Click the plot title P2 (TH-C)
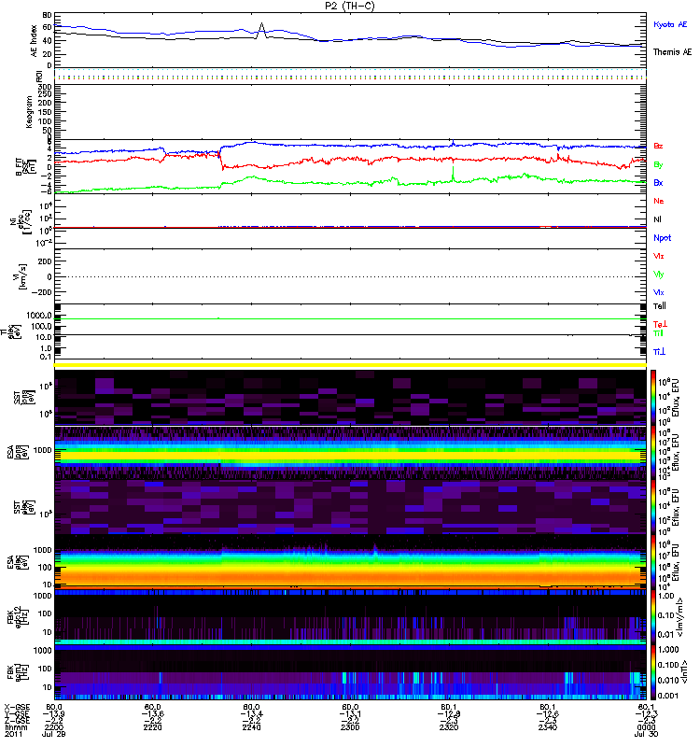This screenshot has height=747, width=700. (350, 6)
